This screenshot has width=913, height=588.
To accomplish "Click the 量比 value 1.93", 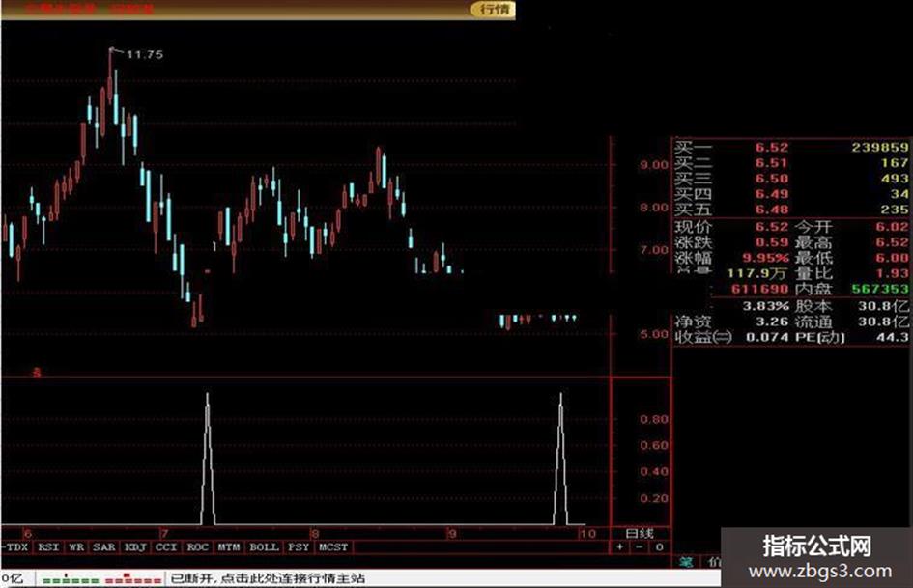I will pyautogui.click(x=892, y=273).
